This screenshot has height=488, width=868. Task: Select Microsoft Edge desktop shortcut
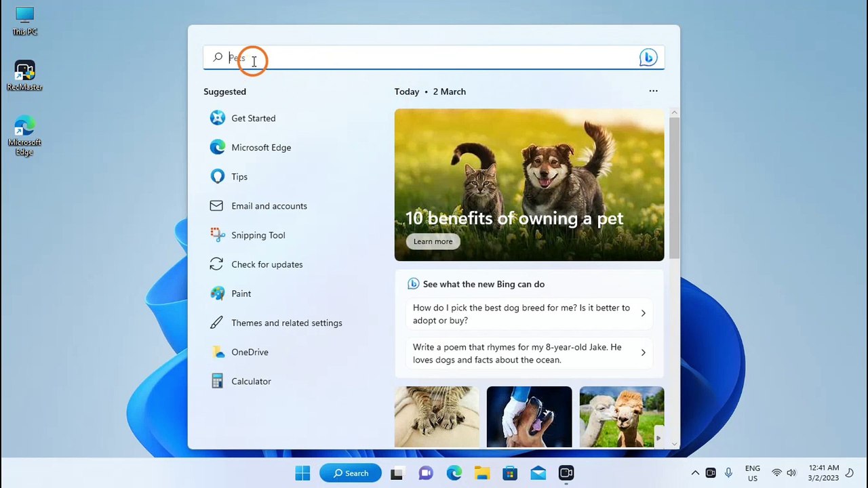[24, 137]
